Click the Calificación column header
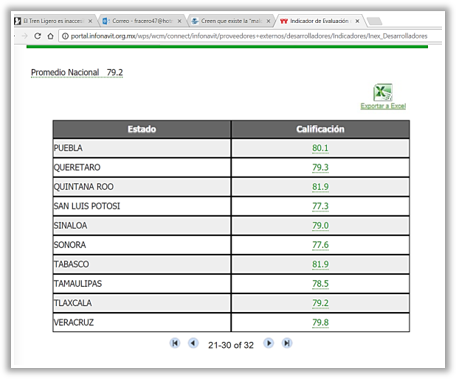 tap(320, 129)
